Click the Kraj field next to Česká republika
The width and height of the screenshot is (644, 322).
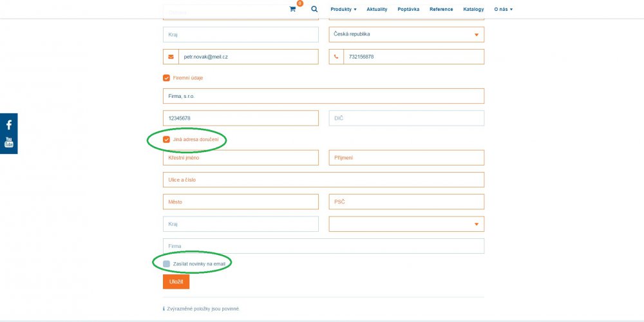point(241,35)
